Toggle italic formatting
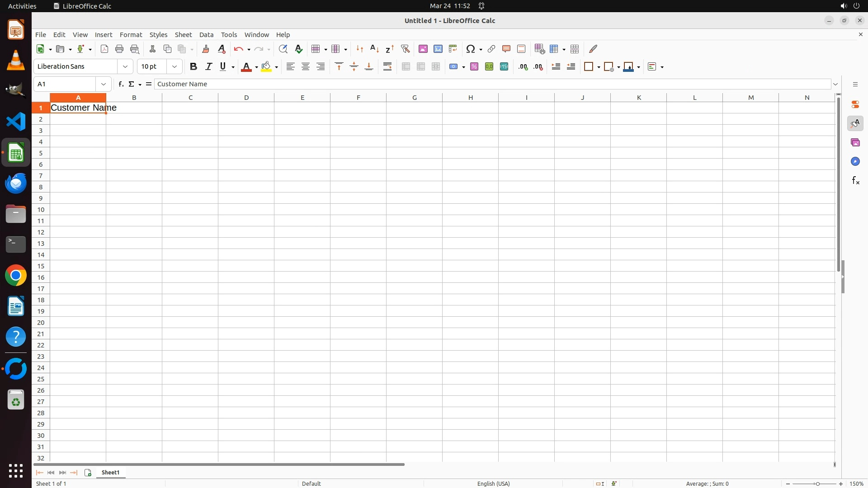This screenshot has height=488, width=868. (208, 66)
